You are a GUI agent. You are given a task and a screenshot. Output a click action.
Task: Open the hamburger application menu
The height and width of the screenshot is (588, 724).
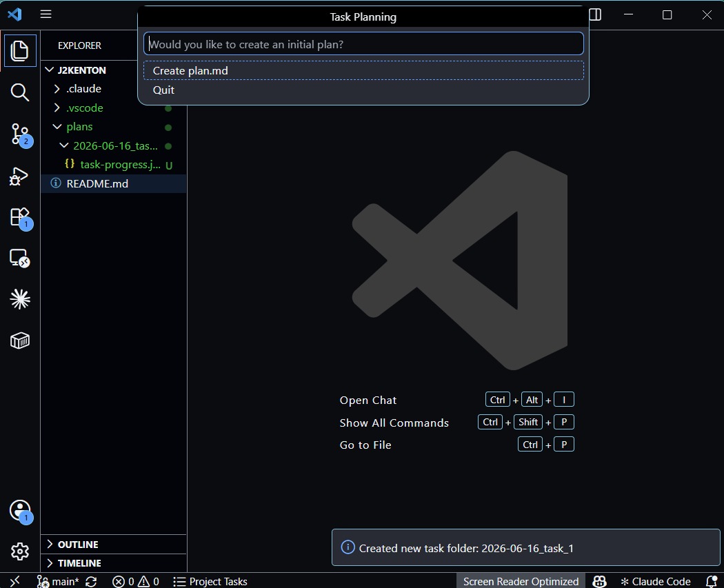46,14
